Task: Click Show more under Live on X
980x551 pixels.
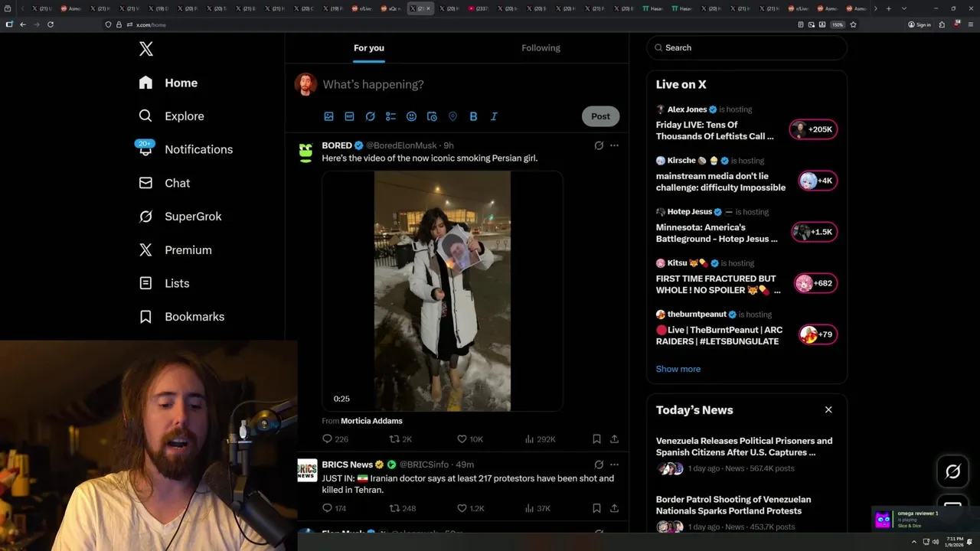Action: tap(678, 369)
